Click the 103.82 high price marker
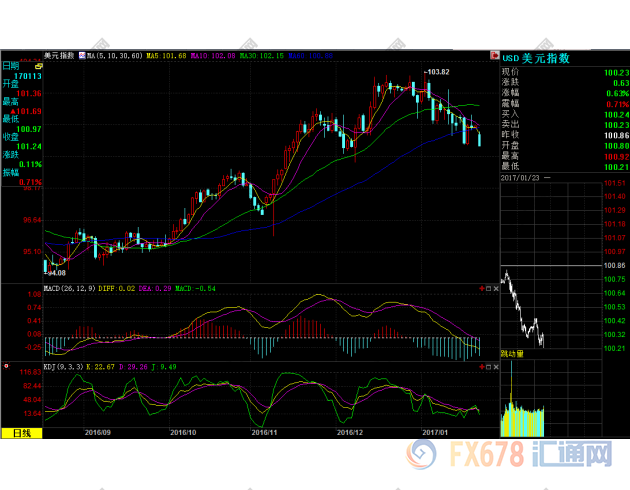The width and height of the screenshot is (630, 490). [x=436, y=72]
